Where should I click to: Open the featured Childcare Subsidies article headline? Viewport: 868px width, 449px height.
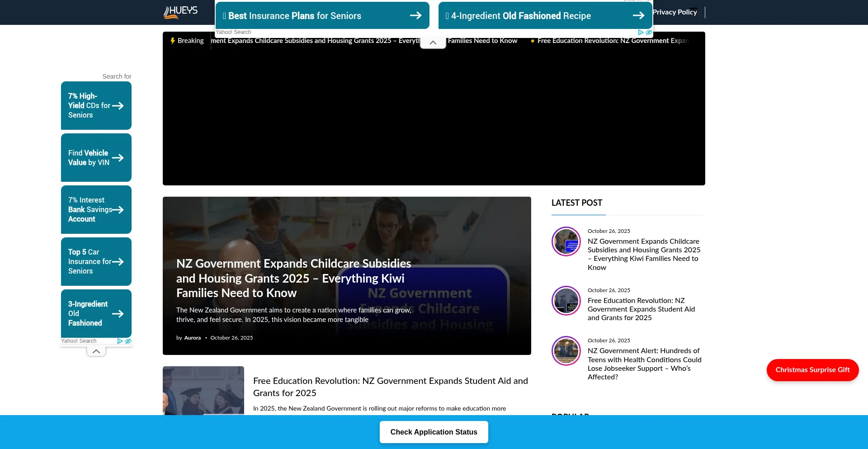pyautogui.click(x=293, y=278)
